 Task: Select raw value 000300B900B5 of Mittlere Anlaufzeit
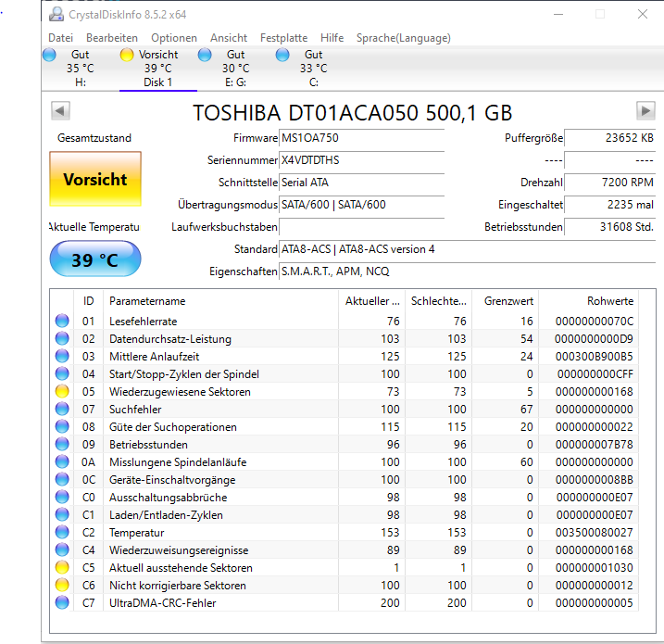[x=595, y=357]
